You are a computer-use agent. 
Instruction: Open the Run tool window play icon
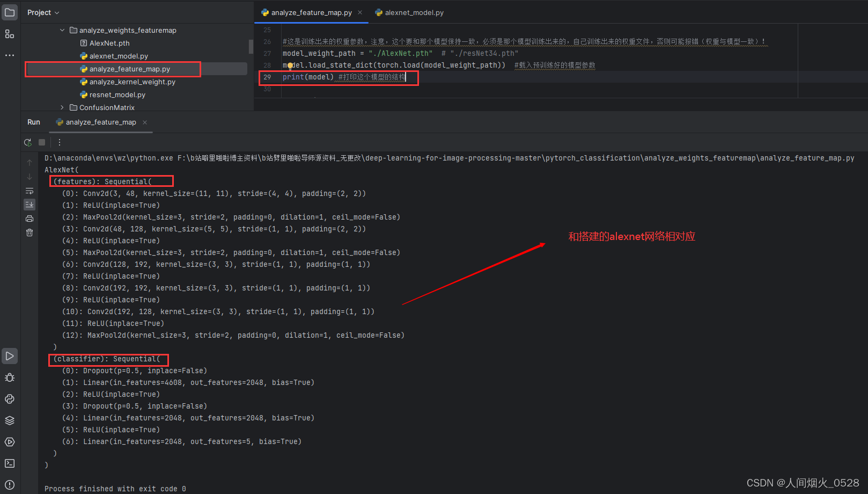click(x=10, y=356)
